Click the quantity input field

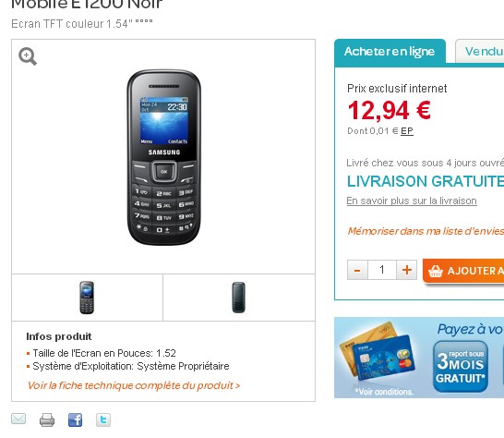click(382, 270)
